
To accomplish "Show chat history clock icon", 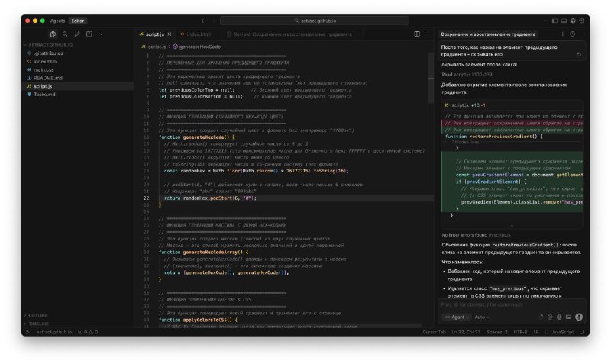I will coord(572,34).
